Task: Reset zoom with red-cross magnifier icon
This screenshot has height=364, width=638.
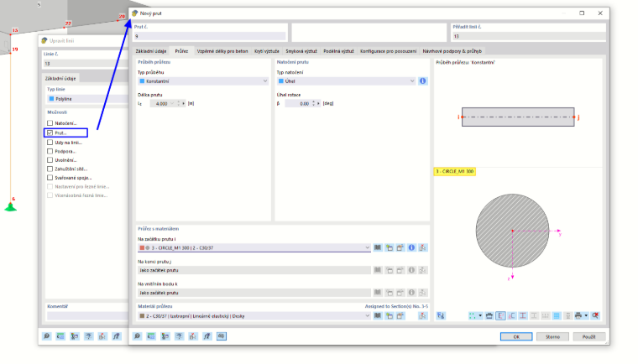Action: [596, 315]
